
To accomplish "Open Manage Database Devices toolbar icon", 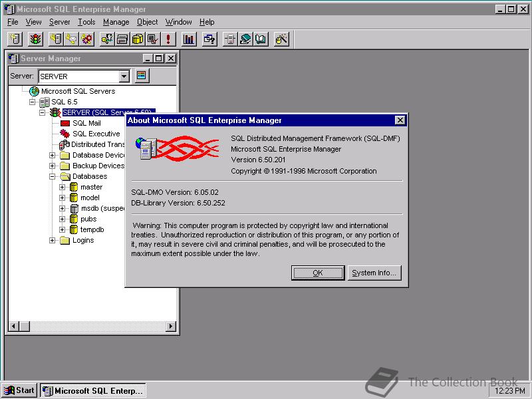I will point(122,39).
